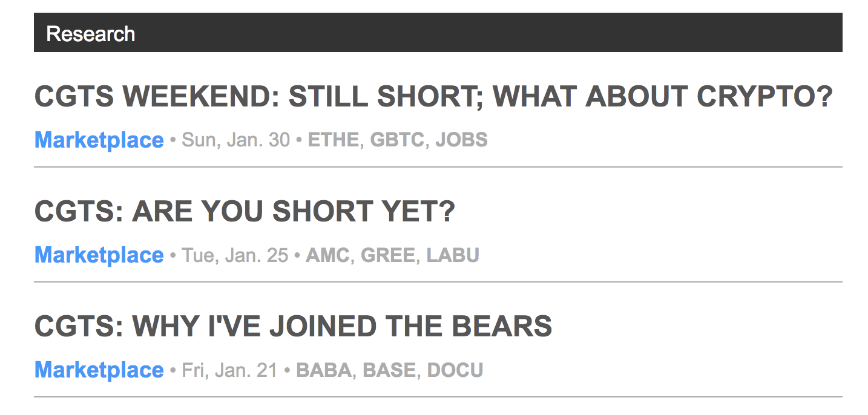View the LABU ticker page
The height and width of the screenshot is (415, 868).
pos(453,255)
